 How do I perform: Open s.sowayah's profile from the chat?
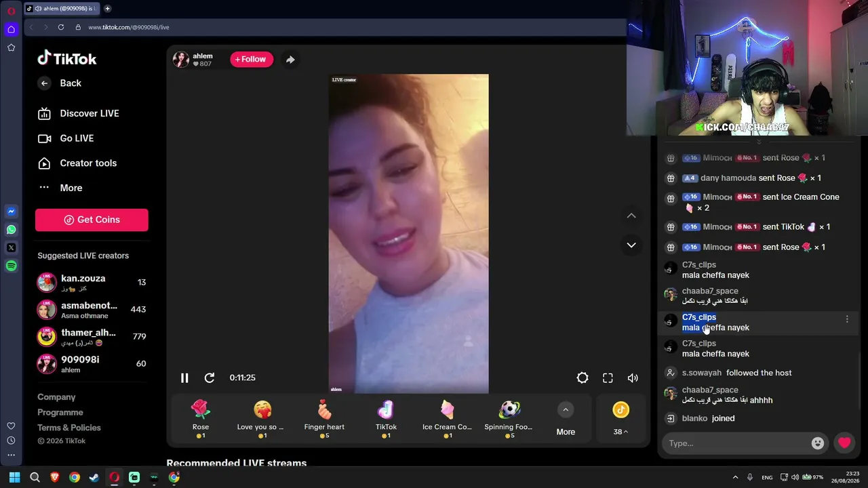tap(703, 373)
